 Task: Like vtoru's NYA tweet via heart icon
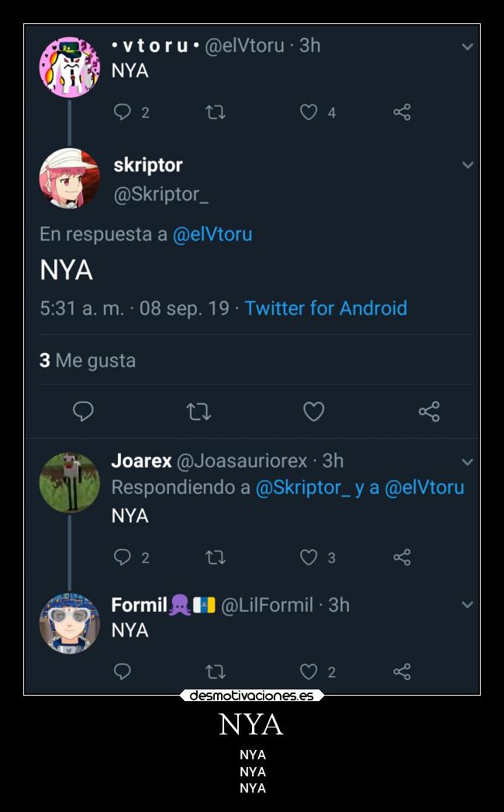[309, 112]
